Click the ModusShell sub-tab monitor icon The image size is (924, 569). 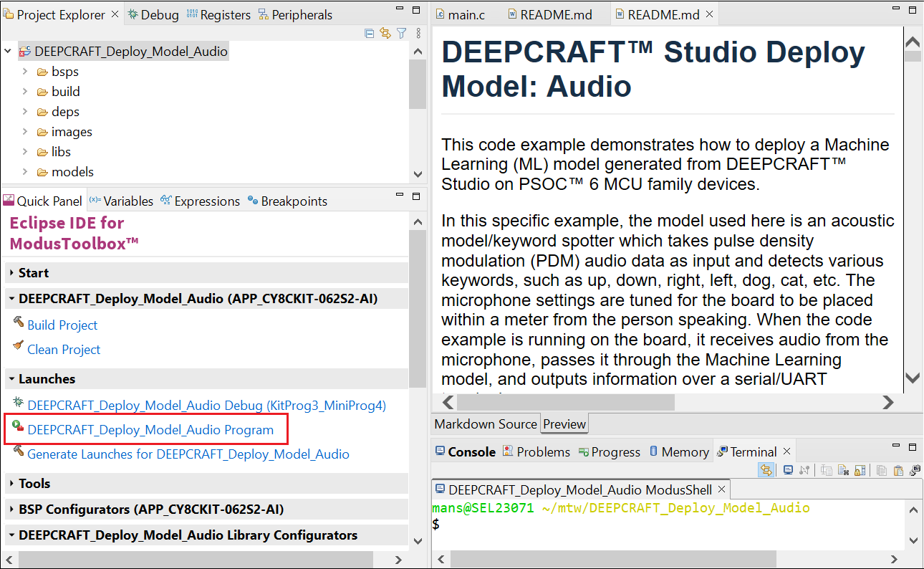pos(441,490)
